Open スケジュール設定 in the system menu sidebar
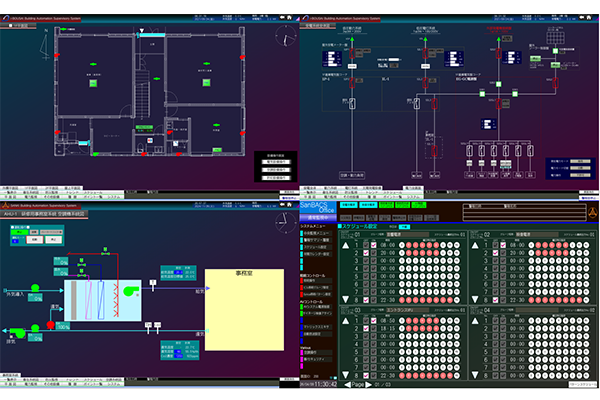 tap(318, 245)
